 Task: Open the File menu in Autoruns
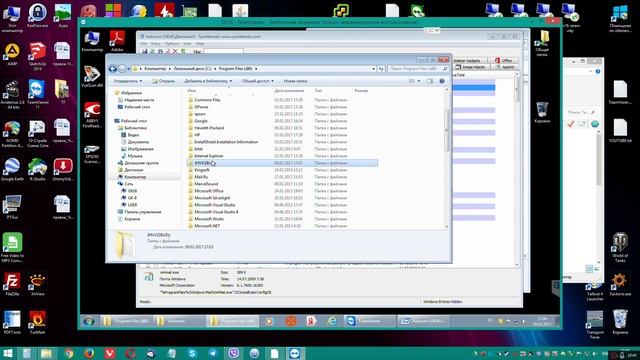(144, 44)
